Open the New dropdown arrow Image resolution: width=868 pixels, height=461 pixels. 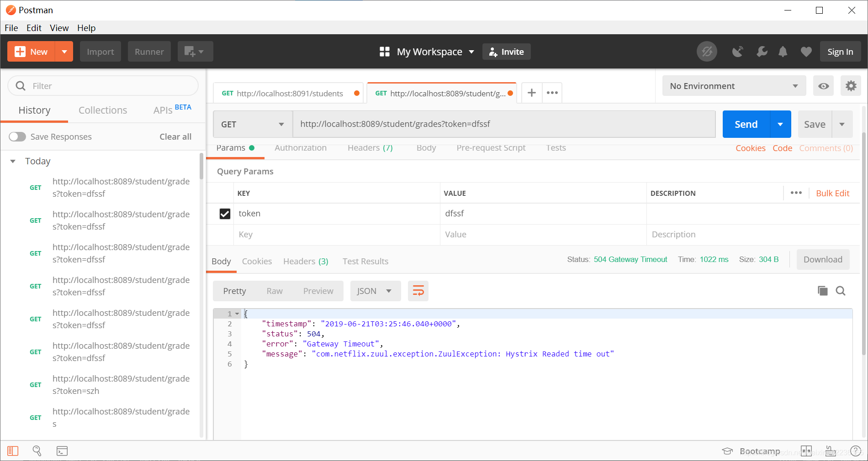[x=64, y=52]
